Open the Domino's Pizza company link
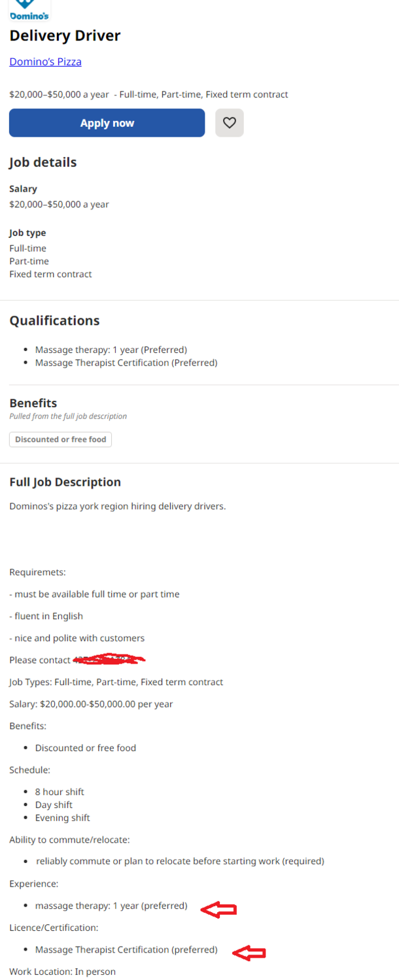Viewport: 399px width, 980px height. pyautogui.click(x=46, y=62)
